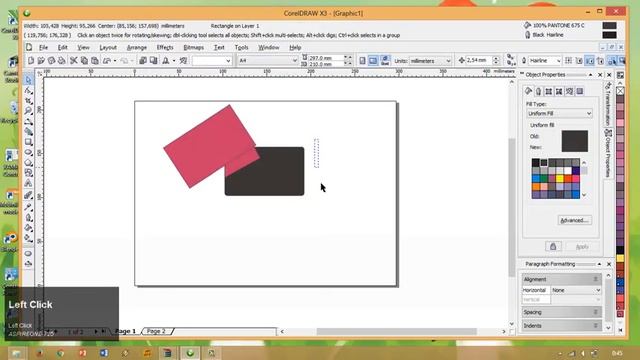The image size is (640, 360).
Task: Select the Ellipse tool in the toolbox
Action: coord(28,152)
